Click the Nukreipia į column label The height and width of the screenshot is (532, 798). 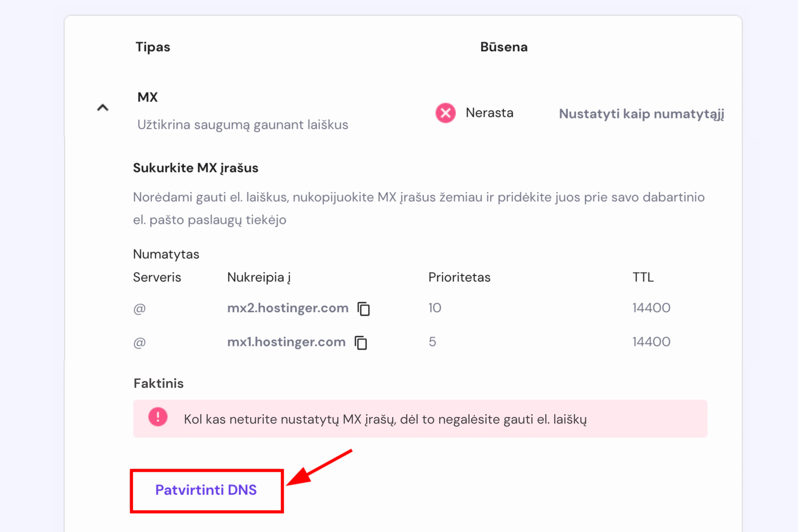pyautogui.click(x=259, y=278)
